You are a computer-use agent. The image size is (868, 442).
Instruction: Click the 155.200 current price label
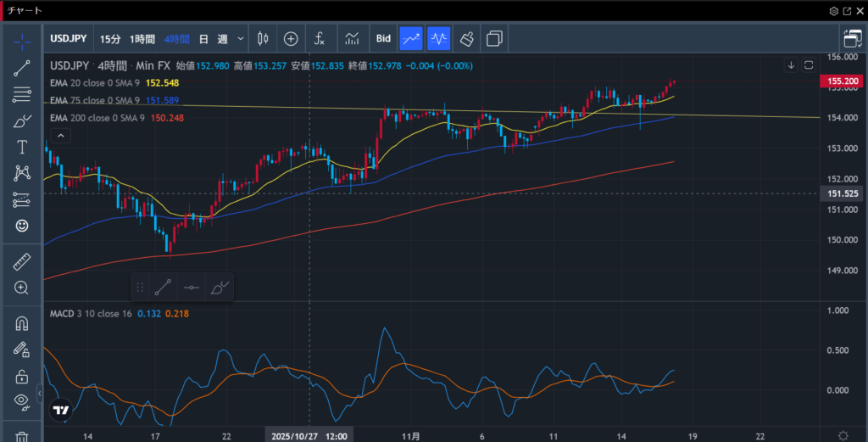pyautogui.click(x=842, y=81)
